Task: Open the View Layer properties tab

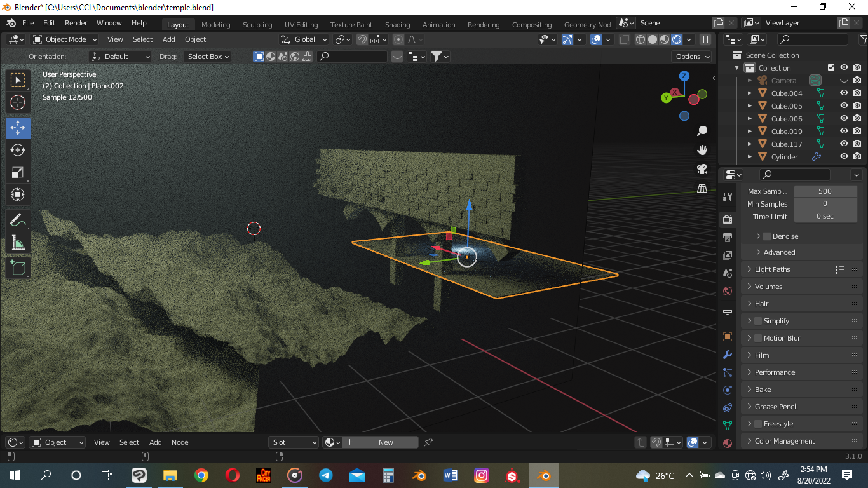Action: point(728,255)
